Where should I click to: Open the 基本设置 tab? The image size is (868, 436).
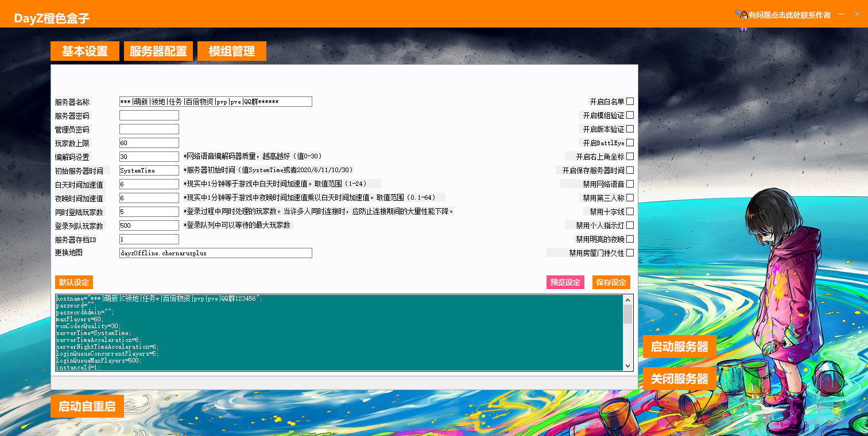[85, 51]
